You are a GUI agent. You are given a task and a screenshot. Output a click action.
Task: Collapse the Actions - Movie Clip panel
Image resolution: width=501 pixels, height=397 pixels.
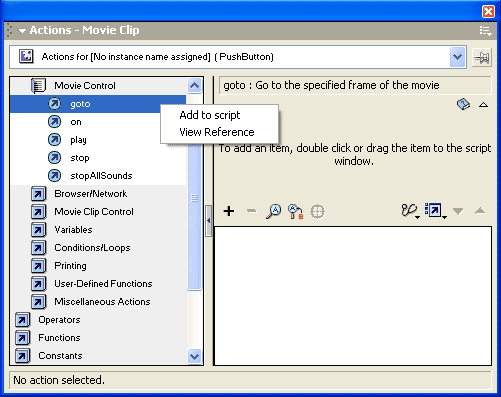coord(22,31)
